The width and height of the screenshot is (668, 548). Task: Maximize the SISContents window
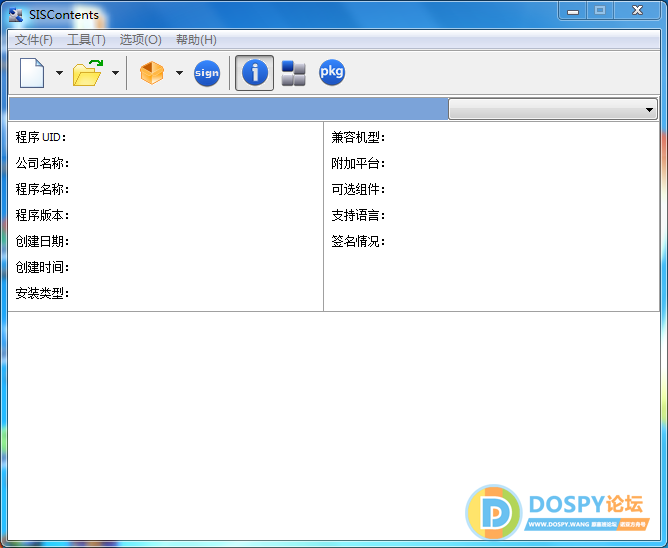(600, 11)
